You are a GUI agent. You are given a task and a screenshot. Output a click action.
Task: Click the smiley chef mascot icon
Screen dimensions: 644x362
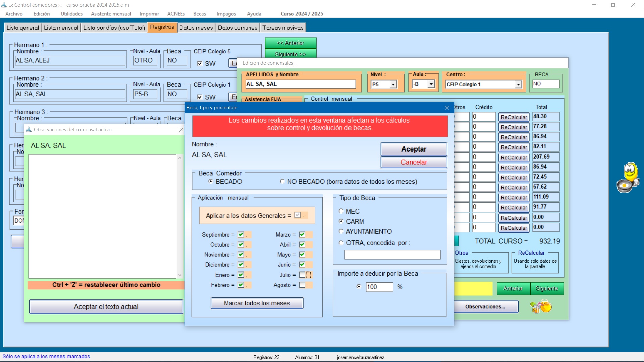pyautogui.click(x=628, y=178)
